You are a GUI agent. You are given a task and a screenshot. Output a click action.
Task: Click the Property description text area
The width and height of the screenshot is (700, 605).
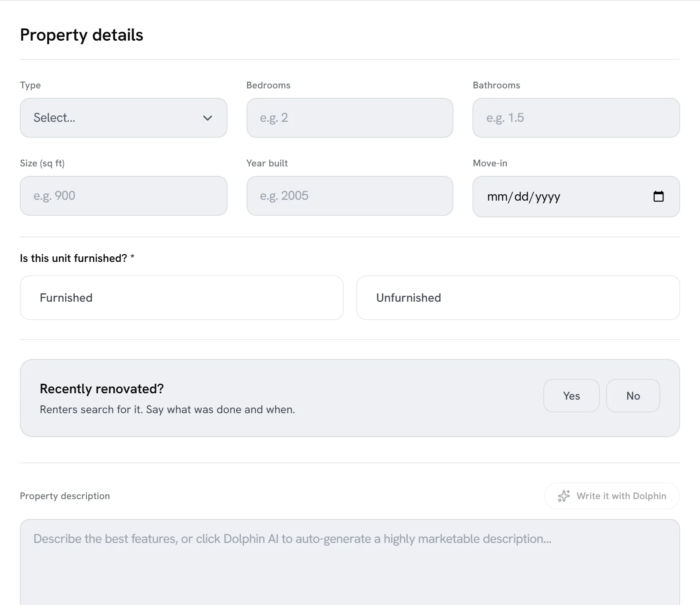(350, 562)
